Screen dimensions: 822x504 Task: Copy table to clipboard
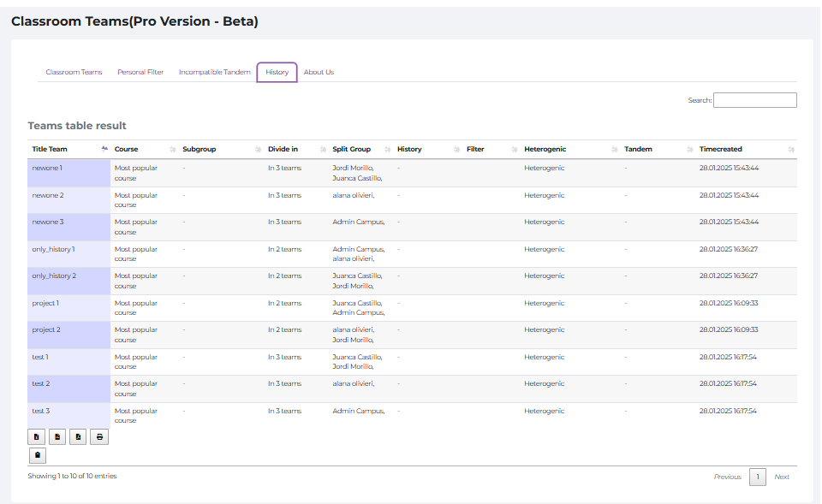pyautogui.click(x=37, y=456)
